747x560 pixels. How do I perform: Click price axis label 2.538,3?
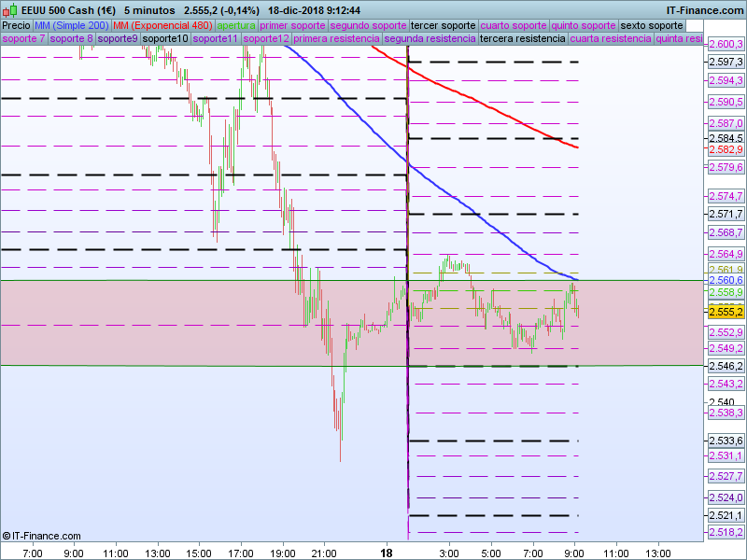pos(726,413)
